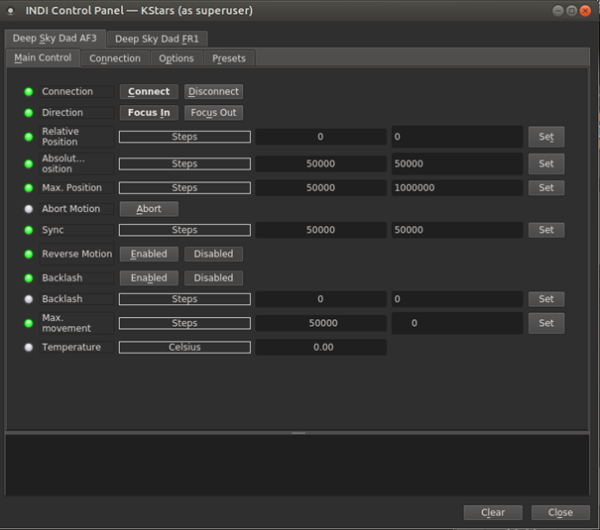Click Set for Relative Position

click(546, 137)
